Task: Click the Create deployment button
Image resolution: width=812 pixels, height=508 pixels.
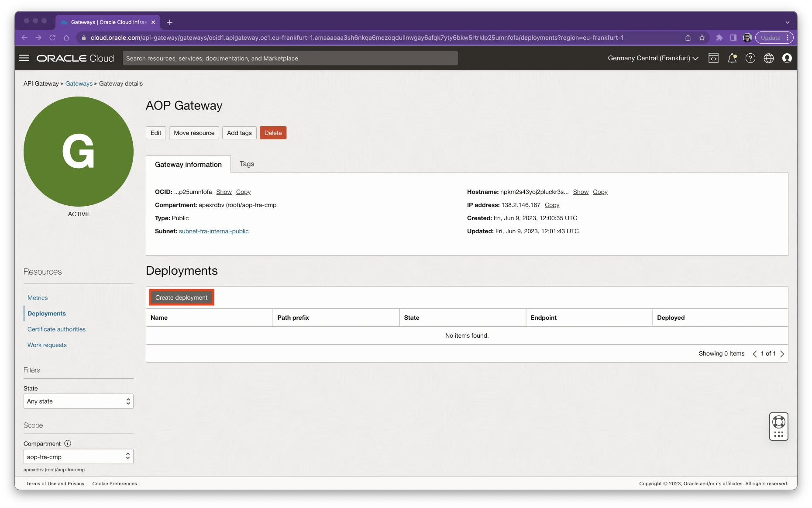Action: click(182, 297)
